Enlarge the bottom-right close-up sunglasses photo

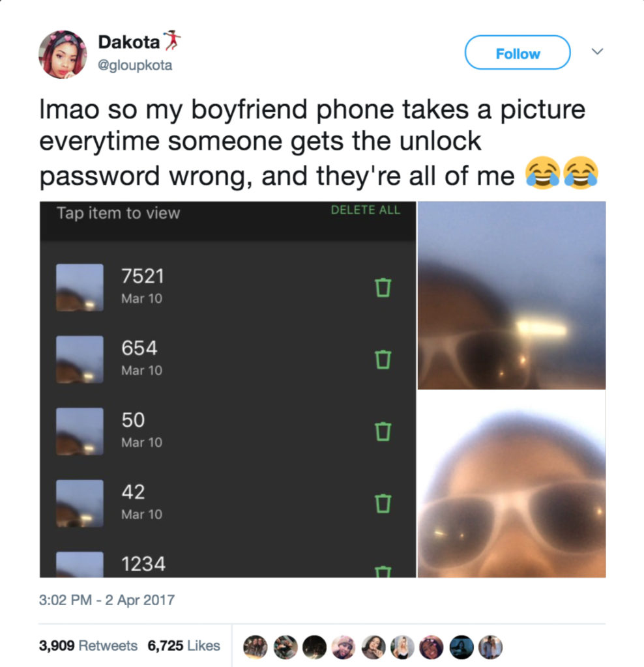511,484
